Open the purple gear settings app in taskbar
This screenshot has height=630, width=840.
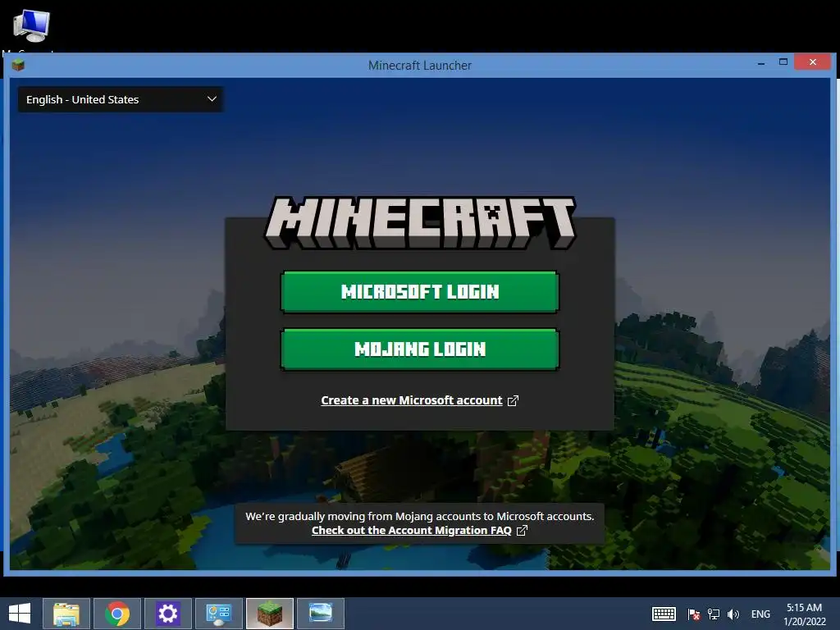pyautogui.click(x=167, y=614)
